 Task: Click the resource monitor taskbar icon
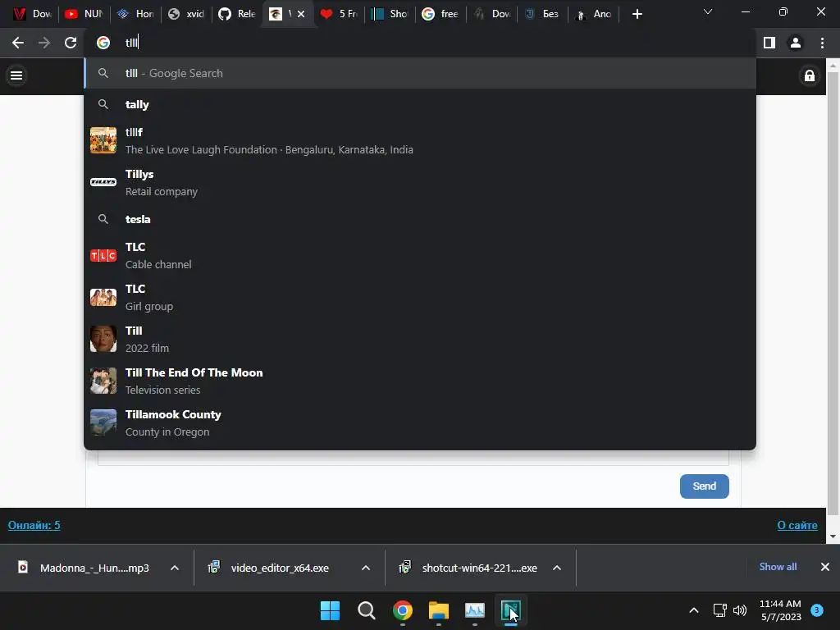(x=475, y=610)
